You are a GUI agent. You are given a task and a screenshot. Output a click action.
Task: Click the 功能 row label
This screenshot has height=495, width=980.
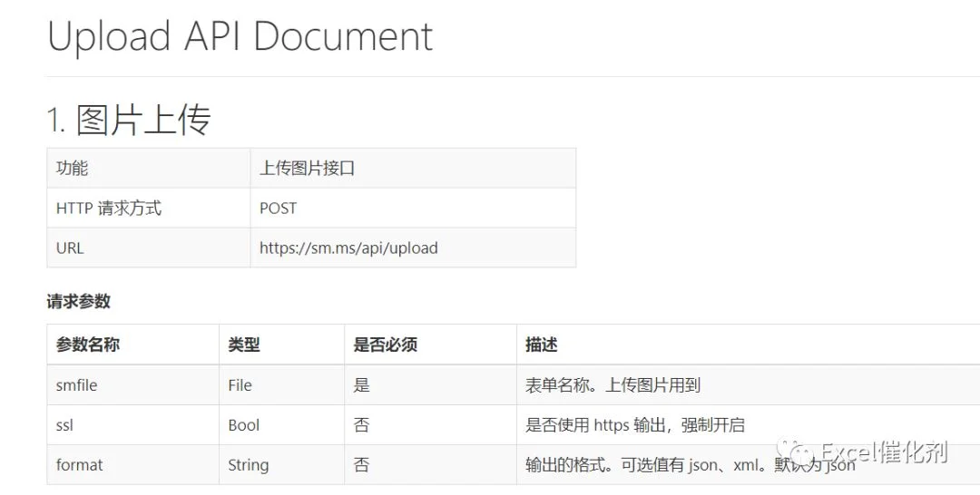[72, 168]
